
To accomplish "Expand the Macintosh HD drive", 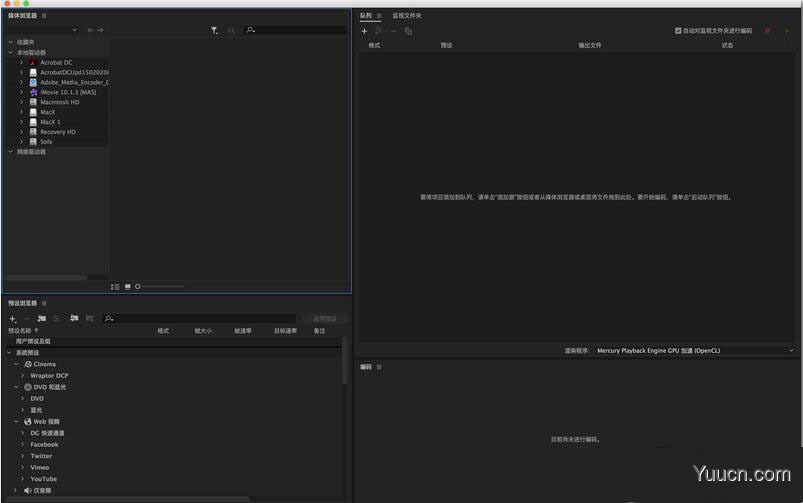I will [x=22, y=102].
